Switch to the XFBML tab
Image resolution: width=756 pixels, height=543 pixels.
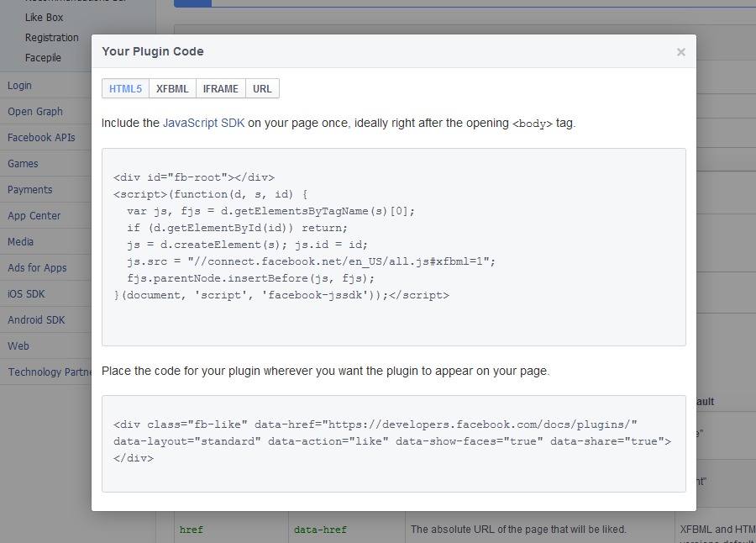click(x=172, y=89)
